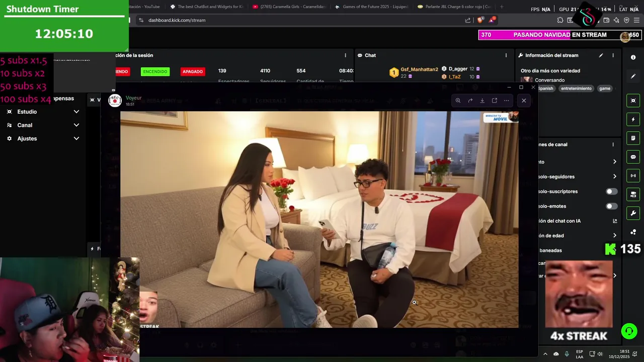Open the info icon in the right sidebar
Screen dimensions: 644x362
(633, 57)
